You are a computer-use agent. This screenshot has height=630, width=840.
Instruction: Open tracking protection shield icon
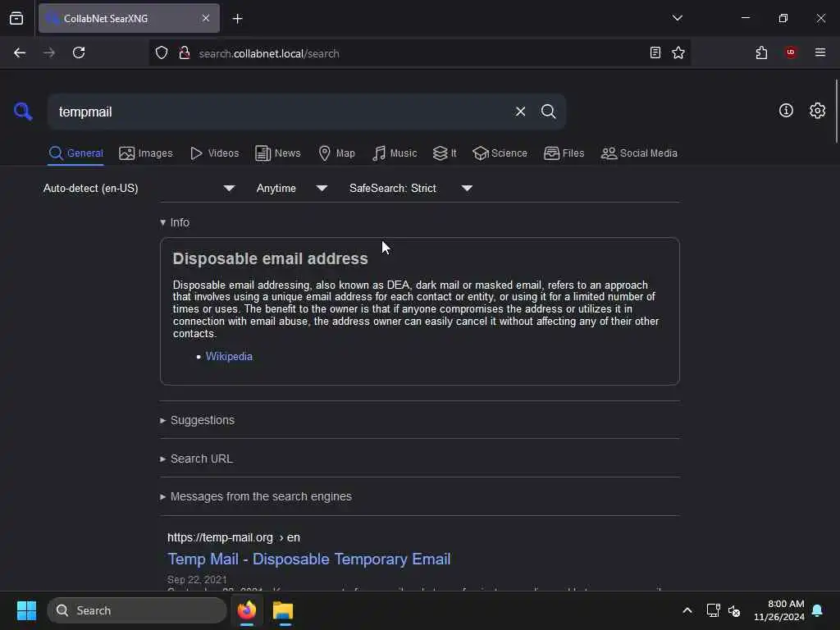pos(162,53)
